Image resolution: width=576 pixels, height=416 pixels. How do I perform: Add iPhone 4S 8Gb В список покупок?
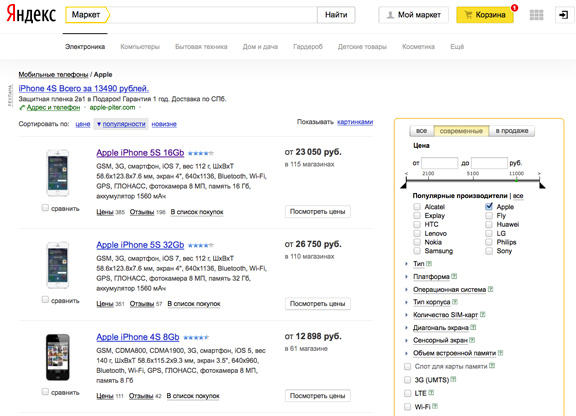tap(193, 396)
